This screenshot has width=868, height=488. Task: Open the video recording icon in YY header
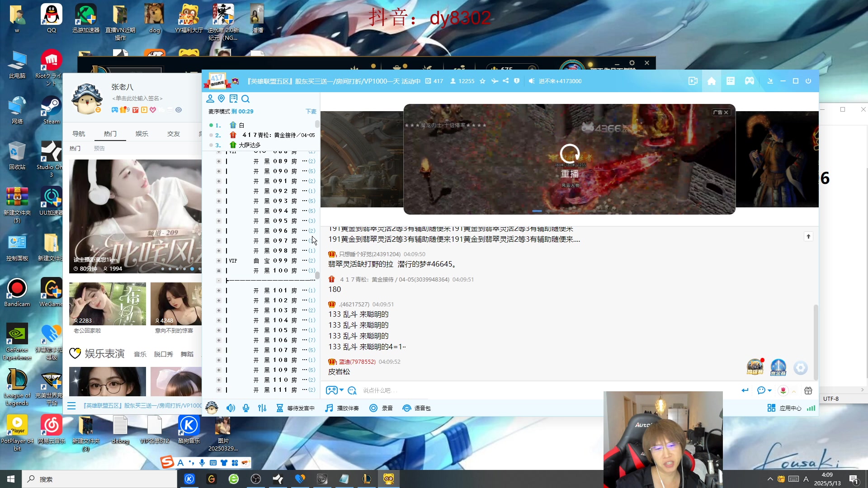693,81
